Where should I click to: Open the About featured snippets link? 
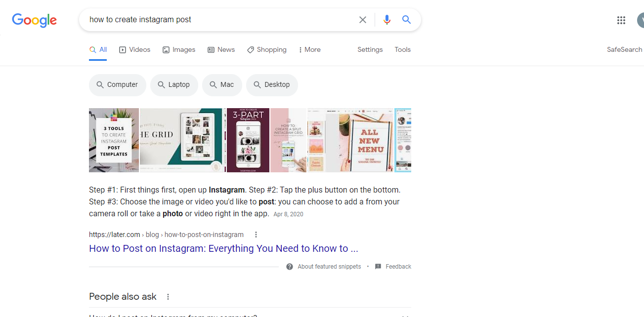[x=329, y=267]
